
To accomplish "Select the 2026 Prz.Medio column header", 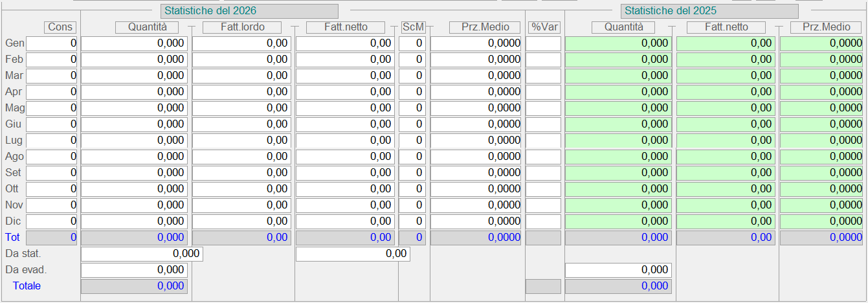I will coord(476,27).
